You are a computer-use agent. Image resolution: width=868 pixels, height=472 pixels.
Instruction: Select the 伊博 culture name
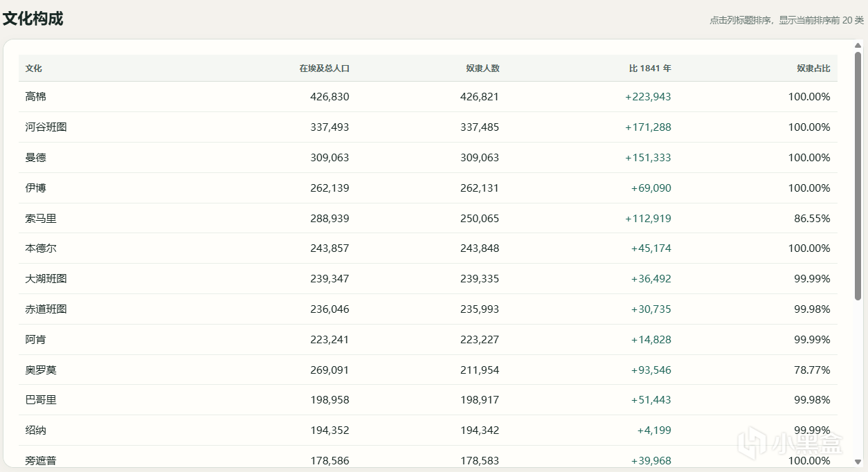36,188
